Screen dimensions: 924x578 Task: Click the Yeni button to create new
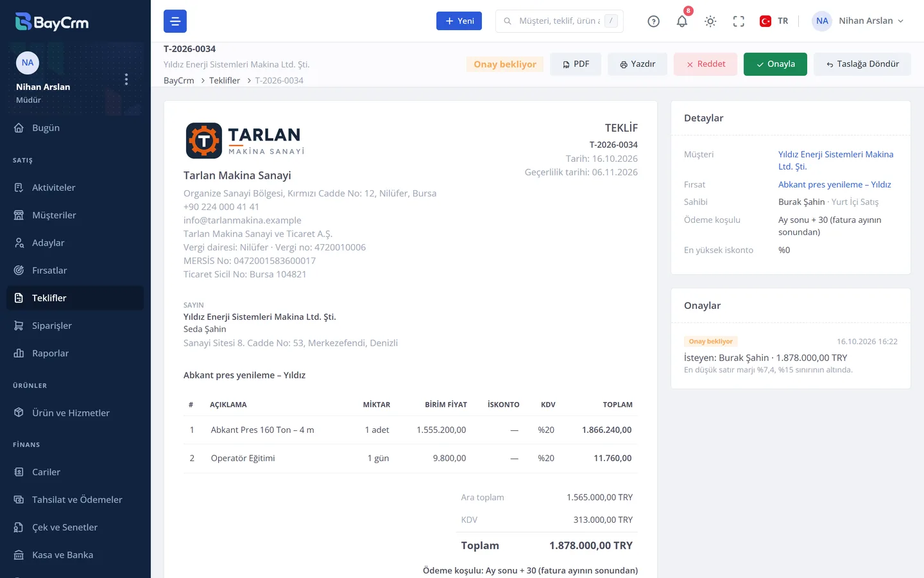(x=459, y=21)
